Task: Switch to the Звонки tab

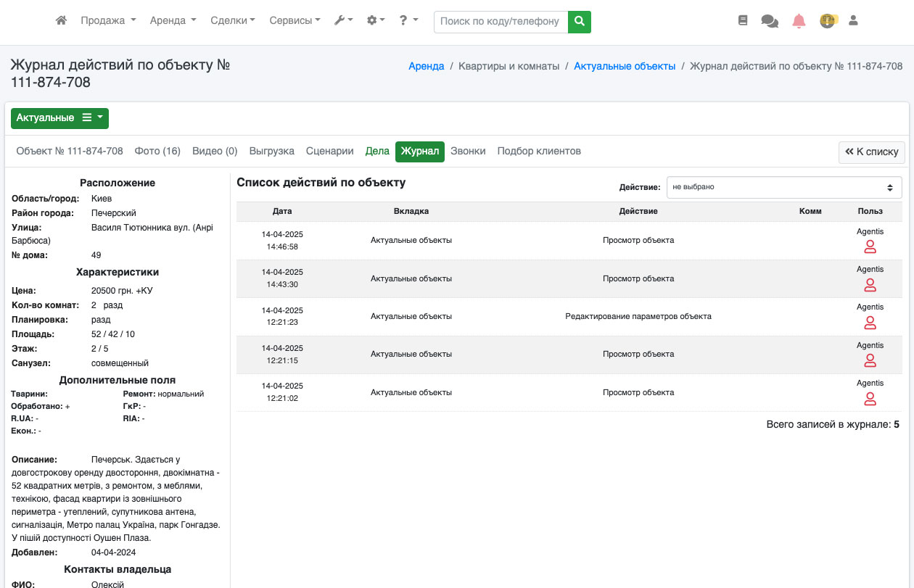Action: (468, 152)
